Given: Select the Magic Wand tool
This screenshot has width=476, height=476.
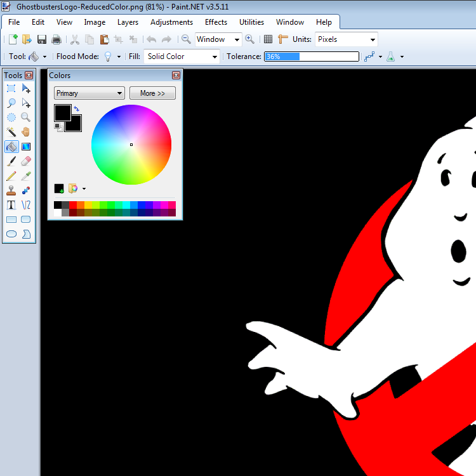Looking at the screenshot, I should 11,132.
